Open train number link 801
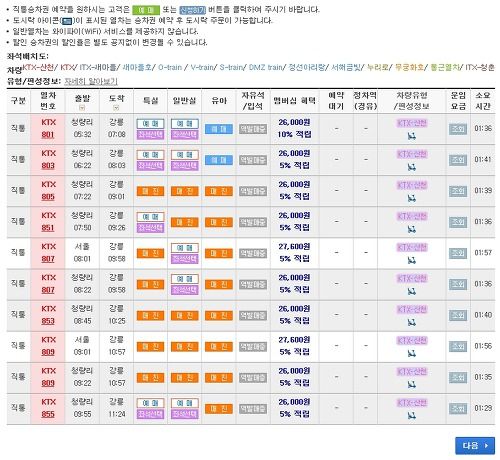500x460 pixels. click(48, 135)
